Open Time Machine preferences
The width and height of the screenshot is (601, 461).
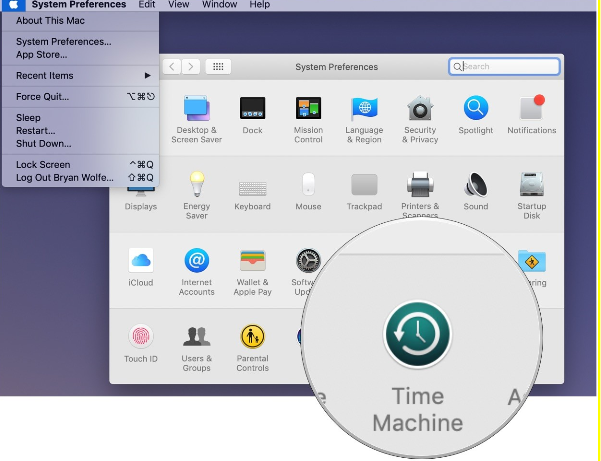pos(418,366)
